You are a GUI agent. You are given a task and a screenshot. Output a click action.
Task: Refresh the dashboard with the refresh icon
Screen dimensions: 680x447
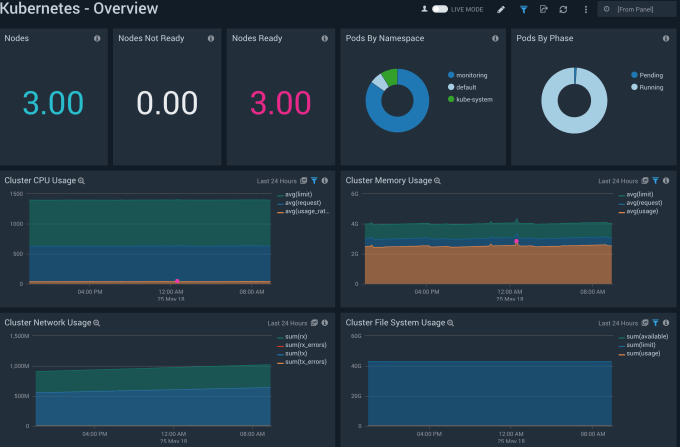564,9
